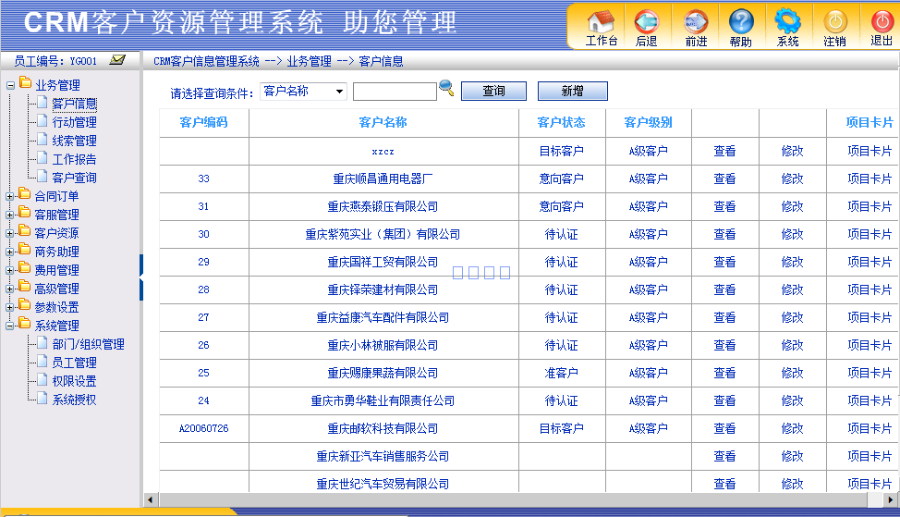Click the page icon beside 员工管理
The height and width of the screenshot is (517, 900).
click(42, 361)
